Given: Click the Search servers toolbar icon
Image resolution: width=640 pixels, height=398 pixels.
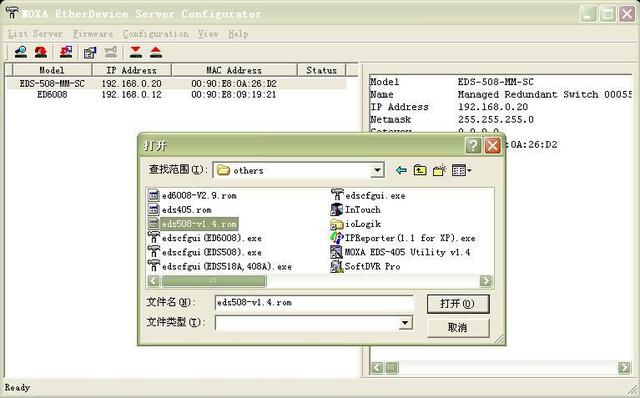Looking at the screenshot, I should point(20,52).
